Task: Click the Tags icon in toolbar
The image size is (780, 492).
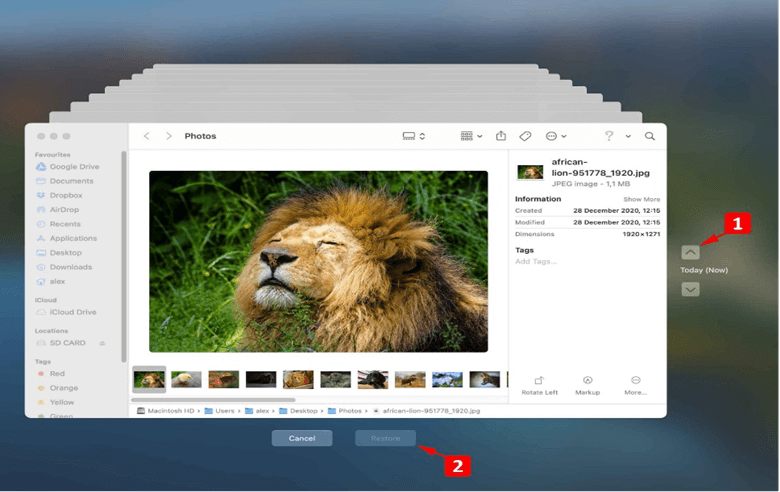Action: (x=525, y=136)
